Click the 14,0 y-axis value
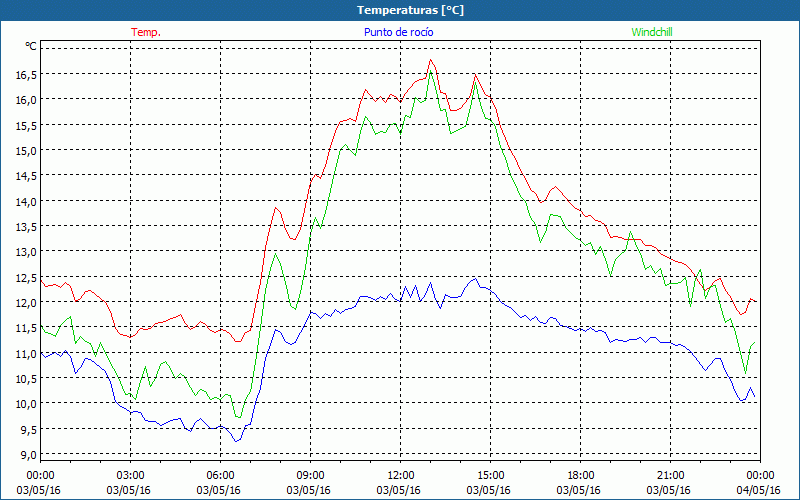 click(x=27, y=202)
